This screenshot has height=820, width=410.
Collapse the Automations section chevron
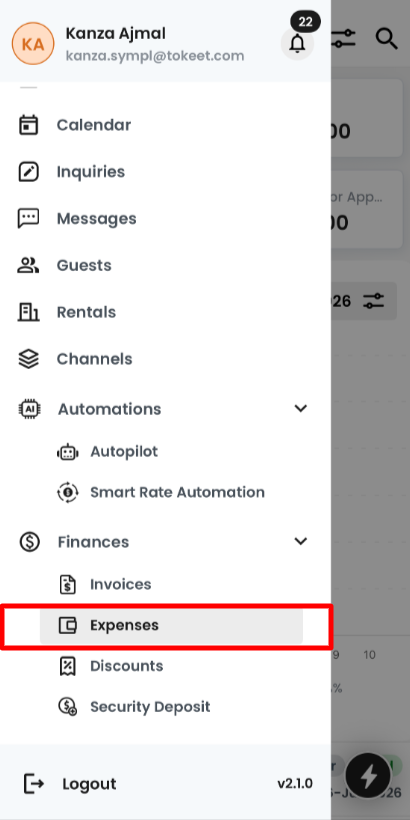tap(301, 408)
